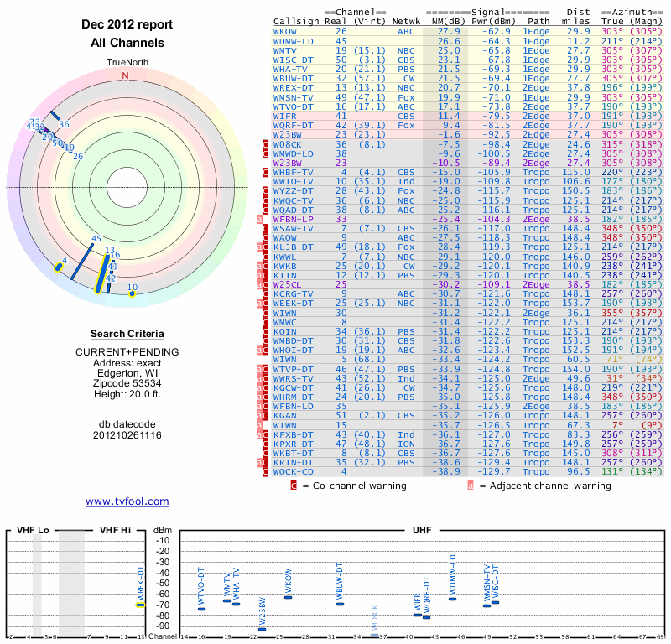This screenshot has height=644, width=671.
Task: Click W23BW bar in UHF spectrum chart
Action: click(x=262, y=629)
